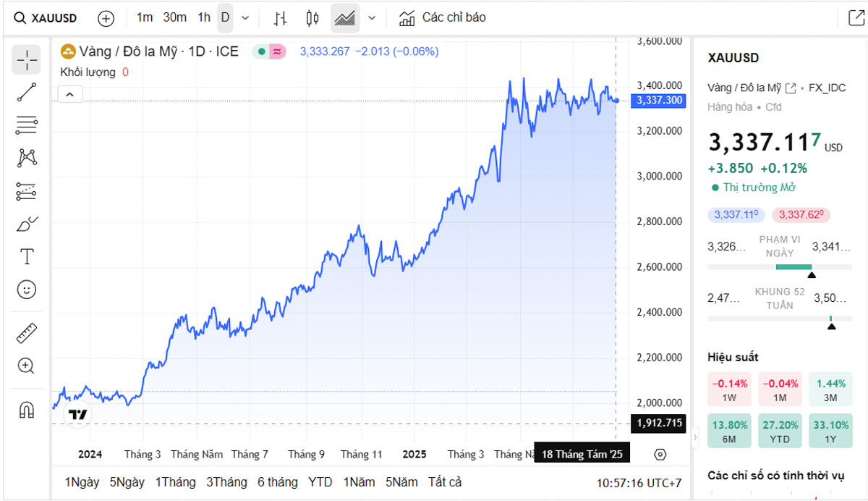Collapse the indicator legend chevron
This screenshot has width=868, height=501.
[70, 94]
